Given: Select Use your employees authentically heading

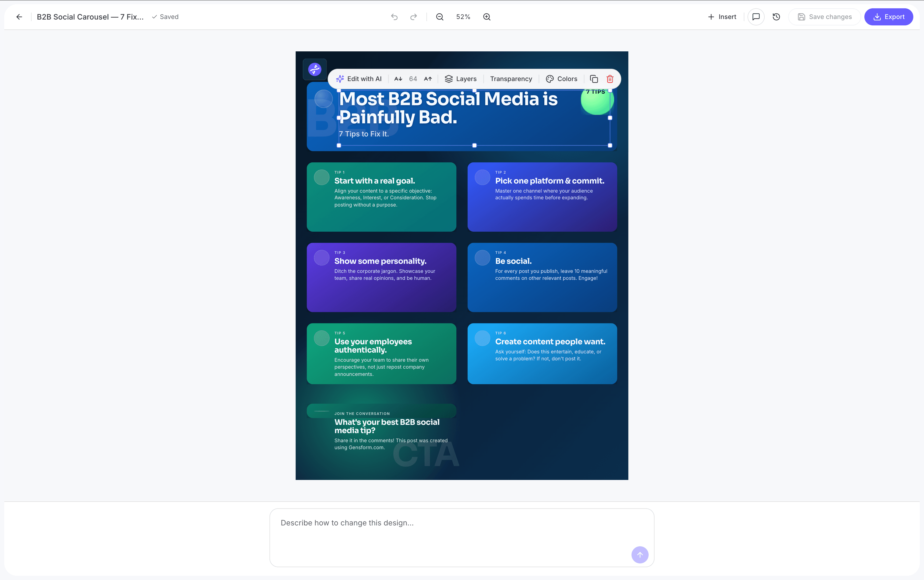Looking at the screenshot, I should tap(373, 346).
